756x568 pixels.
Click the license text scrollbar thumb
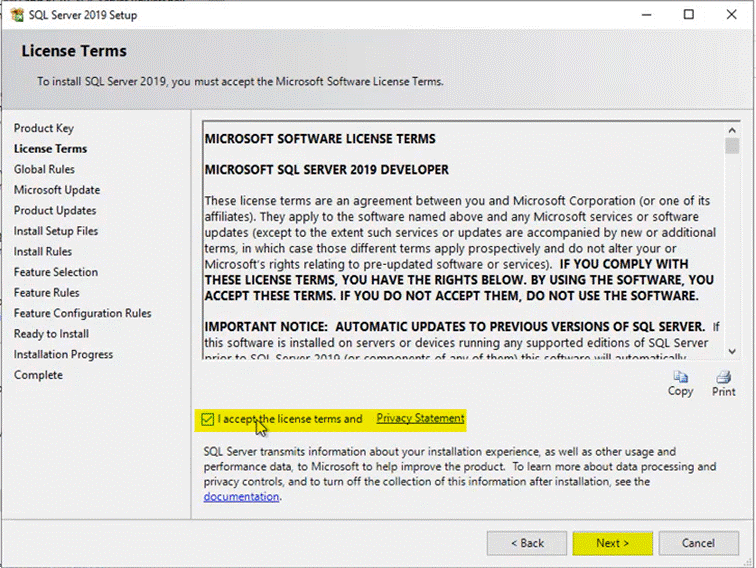tap(732, 146)
